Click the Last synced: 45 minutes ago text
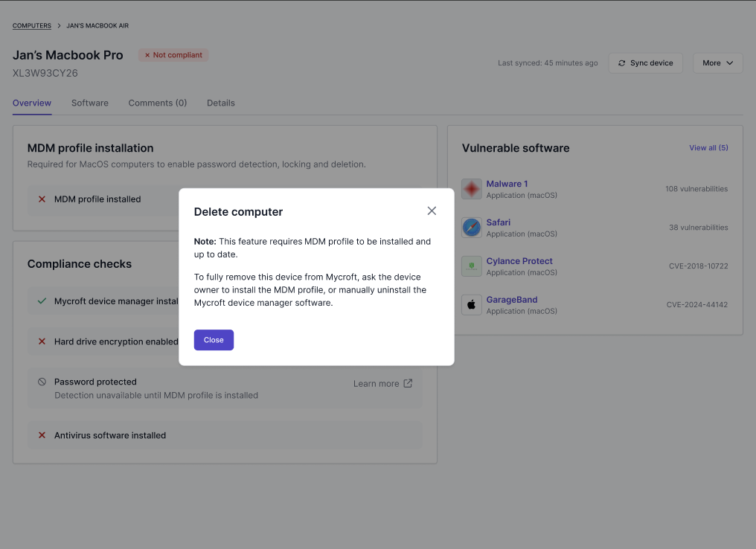756x549 pixels. [548, 63]
